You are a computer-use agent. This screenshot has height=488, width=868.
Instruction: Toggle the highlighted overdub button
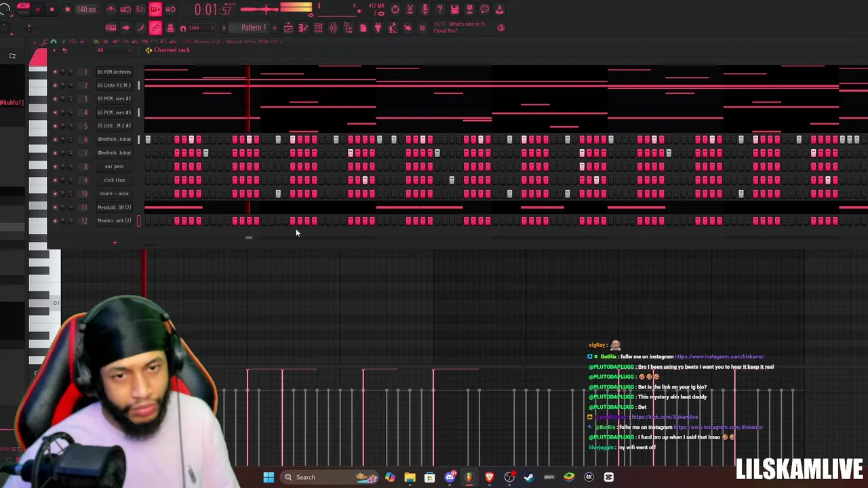click(x=155, y=9)
